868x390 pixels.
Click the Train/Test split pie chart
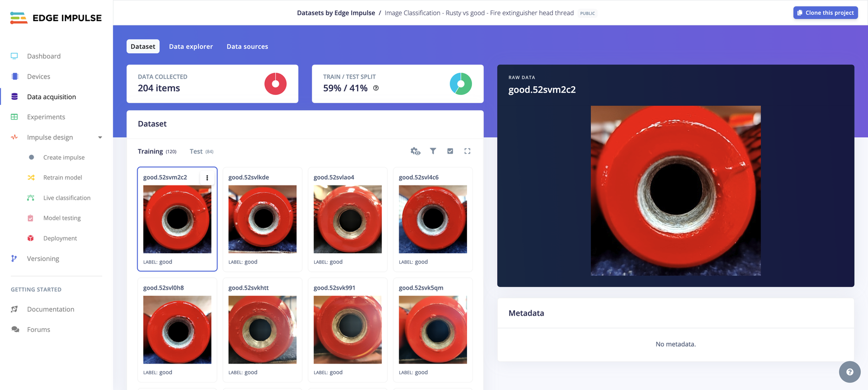click(461, 84)
